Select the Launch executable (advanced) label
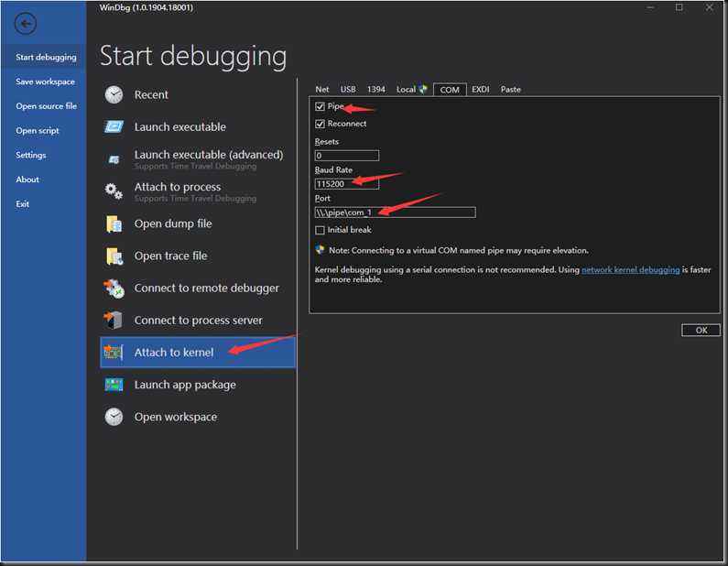The width and height of the screenshot is (728, 566). (x=209, y=155)
